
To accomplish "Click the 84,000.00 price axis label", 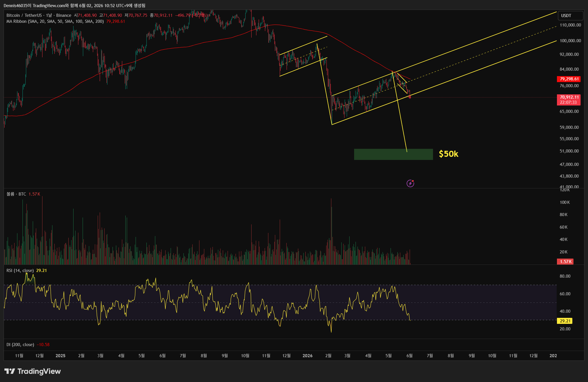I will tap(569, 69).
